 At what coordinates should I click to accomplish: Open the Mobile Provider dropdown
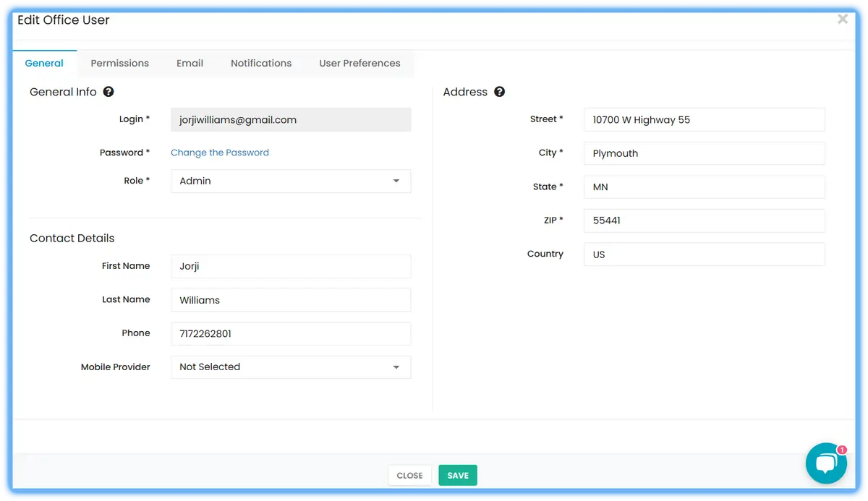(x=291, y=367)
